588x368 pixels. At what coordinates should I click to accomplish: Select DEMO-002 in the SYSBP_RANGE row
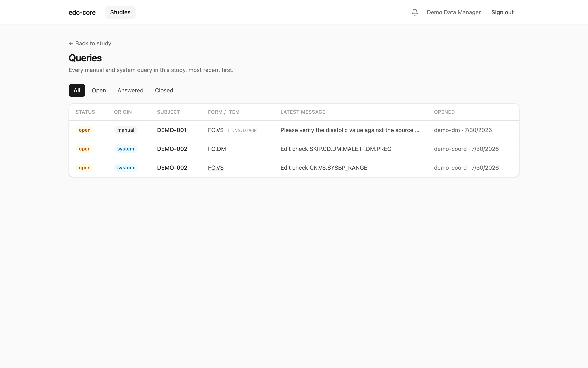click(172, 168)
